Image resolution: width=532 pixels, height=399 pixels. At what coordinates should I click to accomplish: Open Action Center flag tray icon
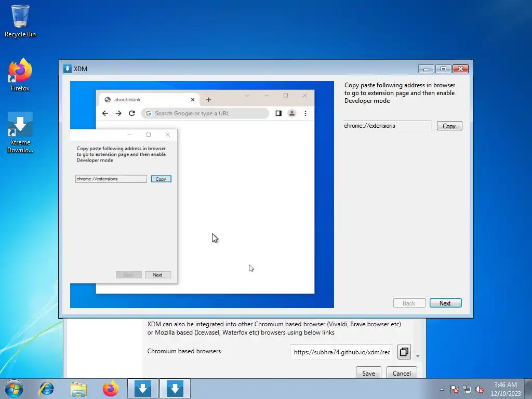pos(454,389)
